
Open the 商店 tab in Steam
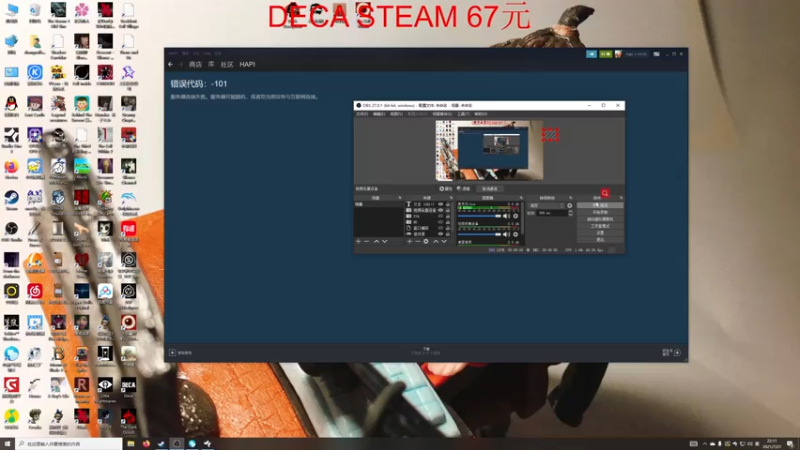pos(195,64)
